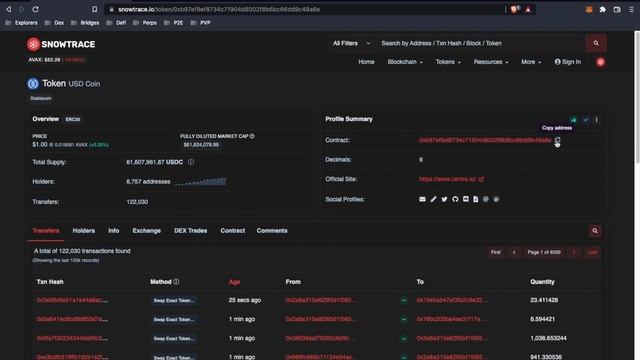Switch to the Info tab
This screenshot has height=360, width=640.
113,231
